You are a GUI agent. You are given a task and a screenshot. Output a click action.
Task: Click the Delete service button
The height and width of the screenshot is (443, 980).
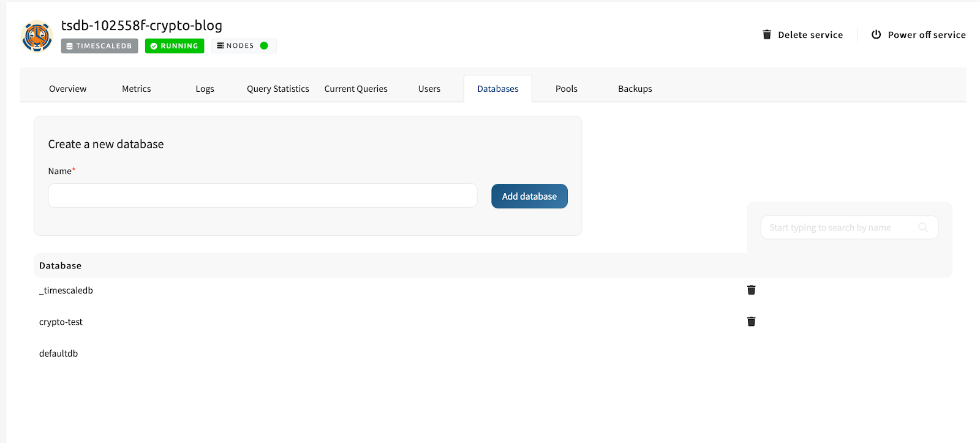point(802,35)
